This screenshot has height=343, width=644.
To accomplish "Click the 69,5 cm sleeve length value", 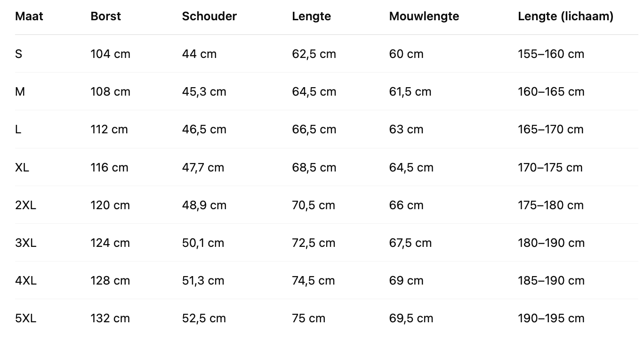I will pos(411,318).
